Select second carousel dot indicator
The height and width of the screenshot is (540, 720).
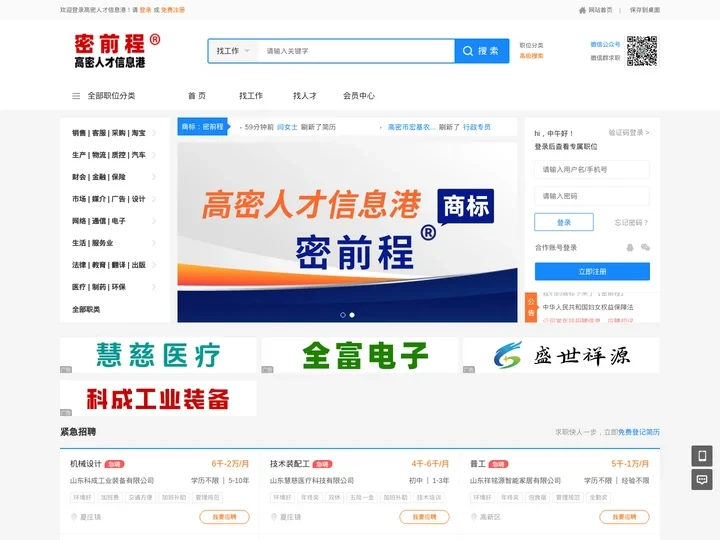point(352,315)
